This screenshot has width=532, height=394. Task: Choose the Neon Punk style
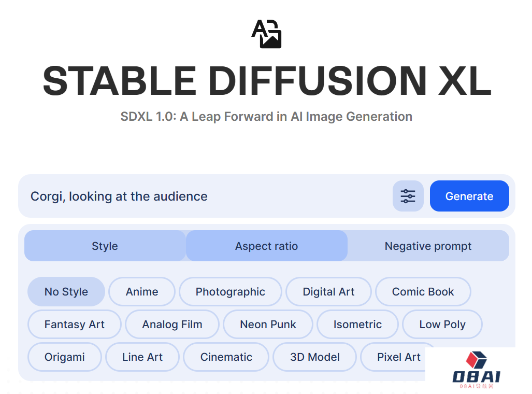(x=268, y=325)
